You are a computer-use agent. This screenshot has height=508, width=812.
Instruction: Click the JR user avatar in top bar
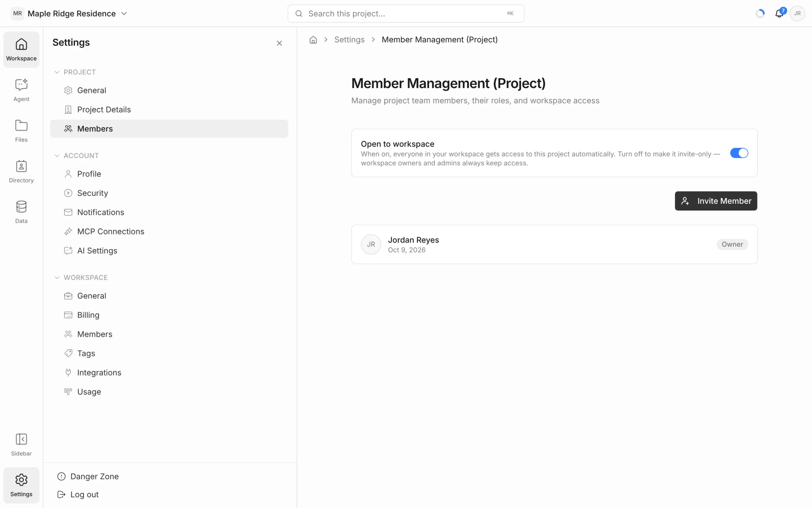[x=797, y=13]
